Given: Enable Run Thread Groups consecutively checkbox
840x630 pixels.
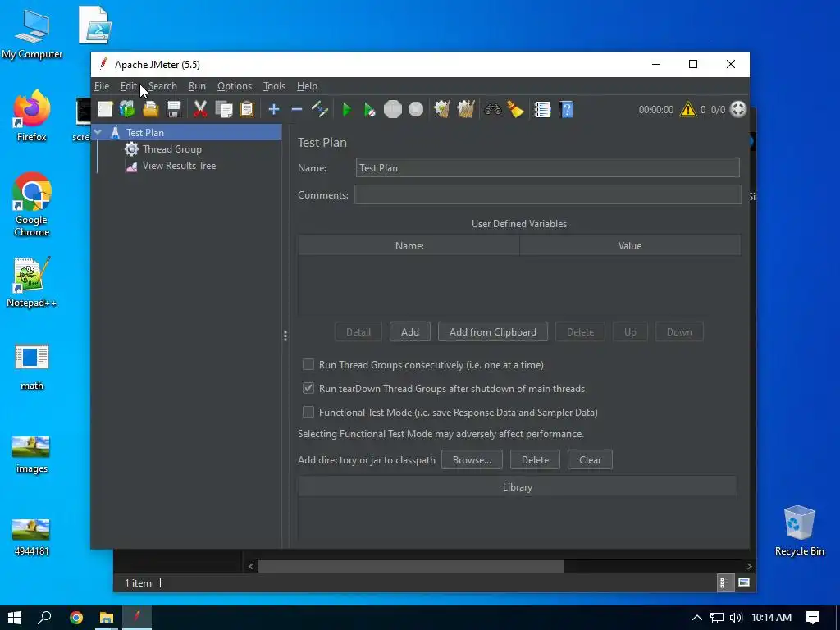Looking at the screenshot, I should [x=308, y=364].
